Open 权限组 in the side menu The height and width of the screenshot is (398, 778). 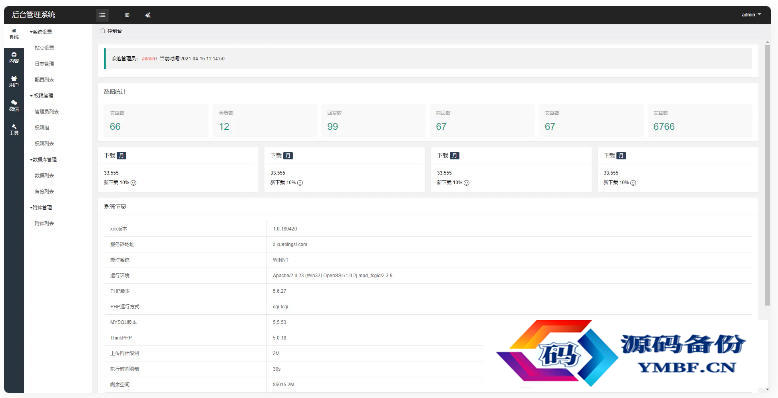(x=42, y=128)
